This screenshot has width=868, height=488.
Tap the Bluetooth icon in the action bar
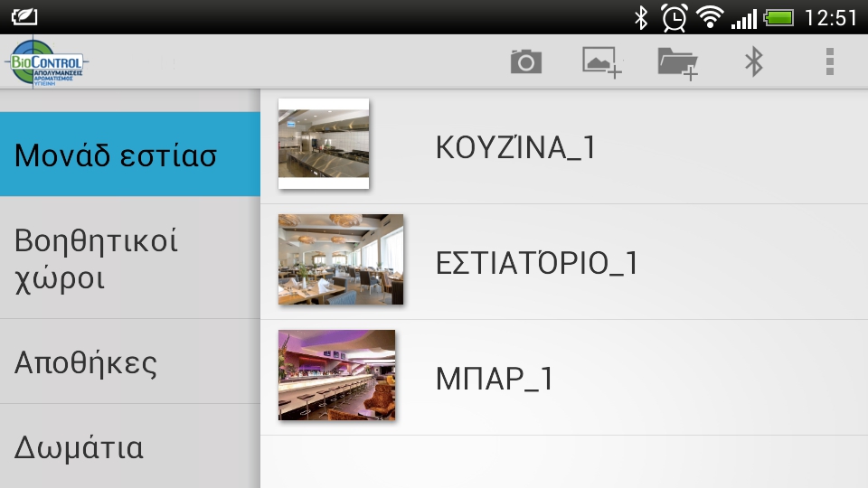coord(753,61)
